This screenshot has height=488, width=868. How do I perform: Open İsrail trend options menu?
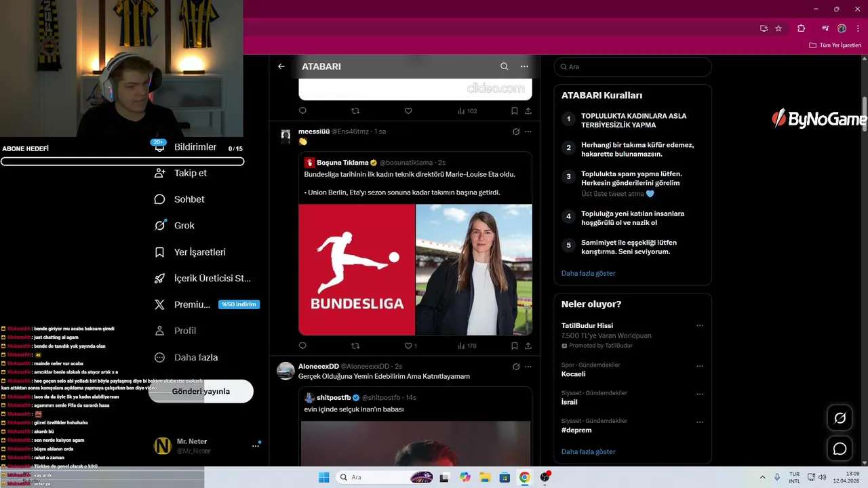pos(700,393)
